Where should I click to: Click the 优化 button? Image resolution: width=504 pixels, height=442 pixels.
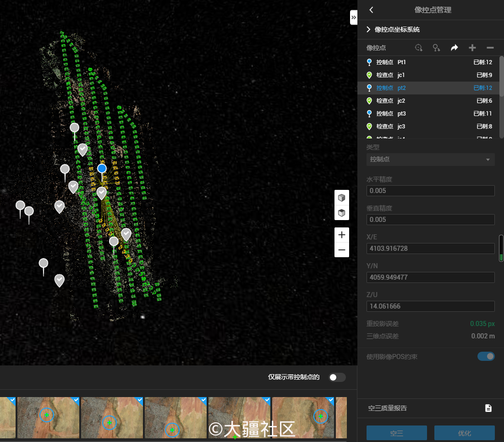tap(464, 433)
